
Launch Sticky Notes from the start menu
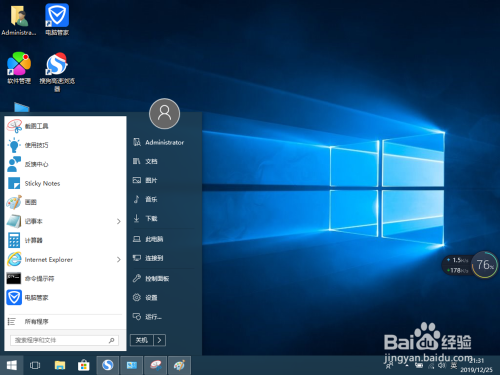[x=65, y=183]
